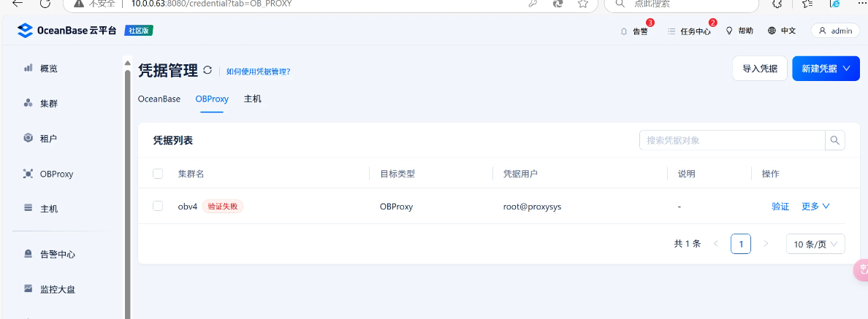Go to 集群 in the sidebar
868x319 pixels.
click(48, 104)
